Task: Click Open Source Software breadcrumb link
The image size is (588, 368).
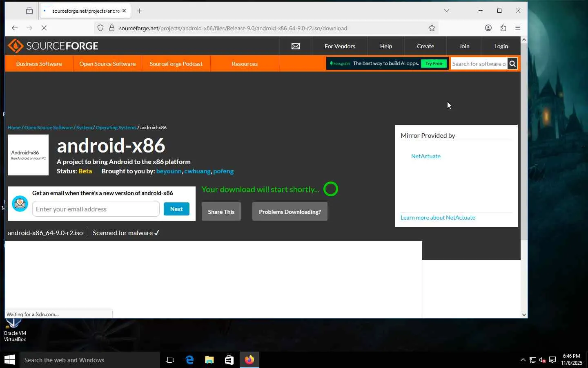Action: coord(49,128)
